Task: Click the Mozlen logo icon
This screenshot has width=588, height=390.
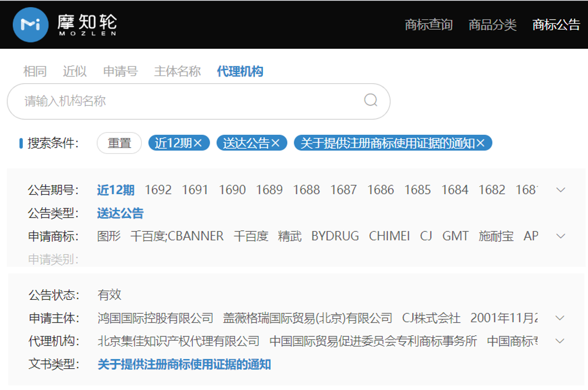Action: pyautogui.click(x=30, y=24)
